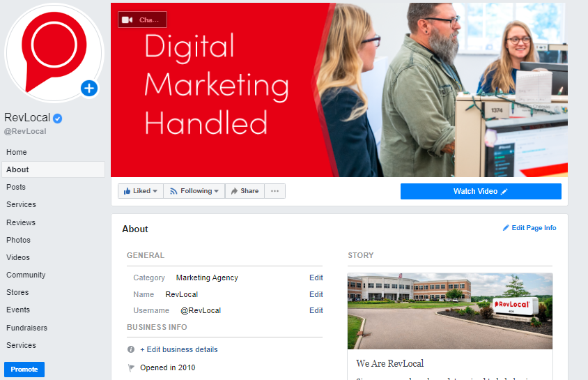Click the RevLocal building story photo

tap(450, 311)
